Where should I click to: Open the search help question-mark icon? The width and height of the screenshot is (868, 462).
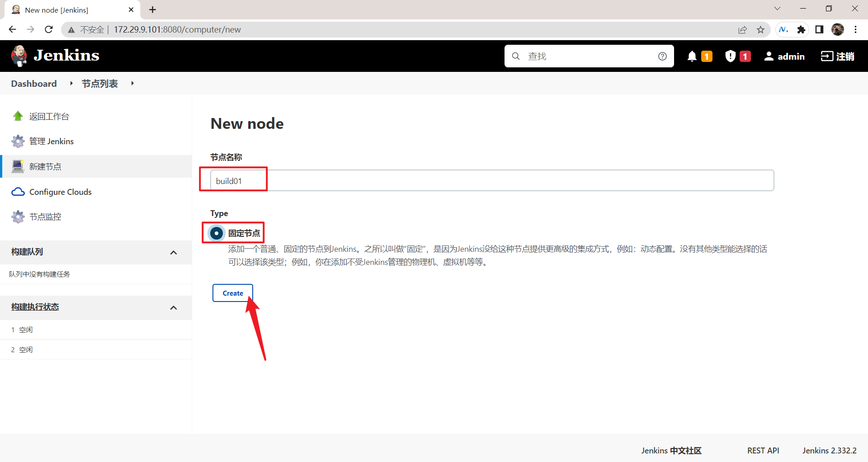click(x=662, y=56)
